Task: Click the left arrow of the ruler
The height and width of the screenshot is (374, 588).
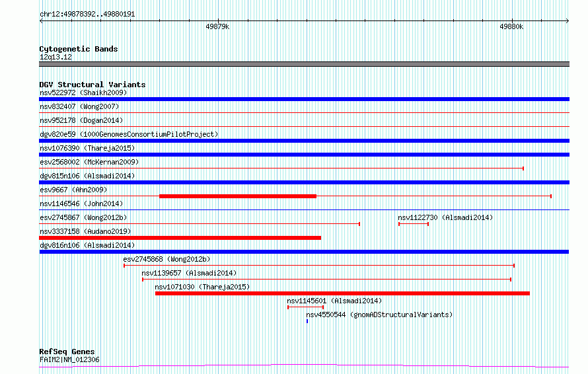Action: [41, 21]
